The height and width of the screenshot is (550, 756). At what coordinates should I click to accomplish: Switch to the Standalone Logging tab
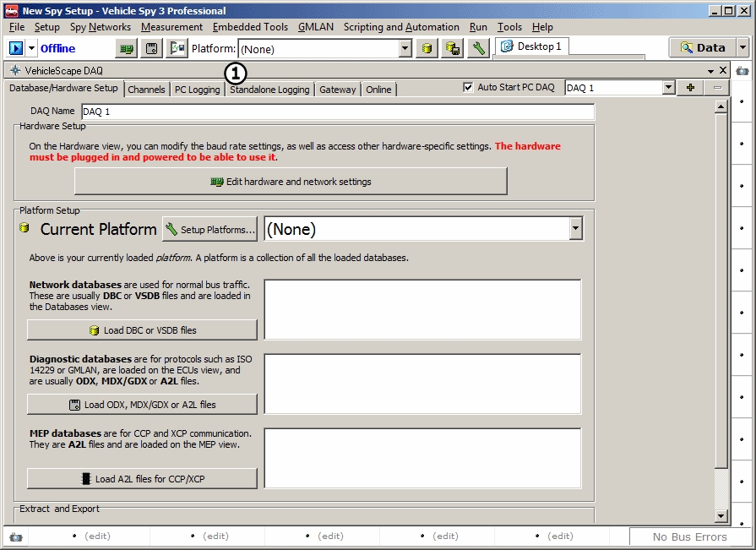click(x=269, y=90)
